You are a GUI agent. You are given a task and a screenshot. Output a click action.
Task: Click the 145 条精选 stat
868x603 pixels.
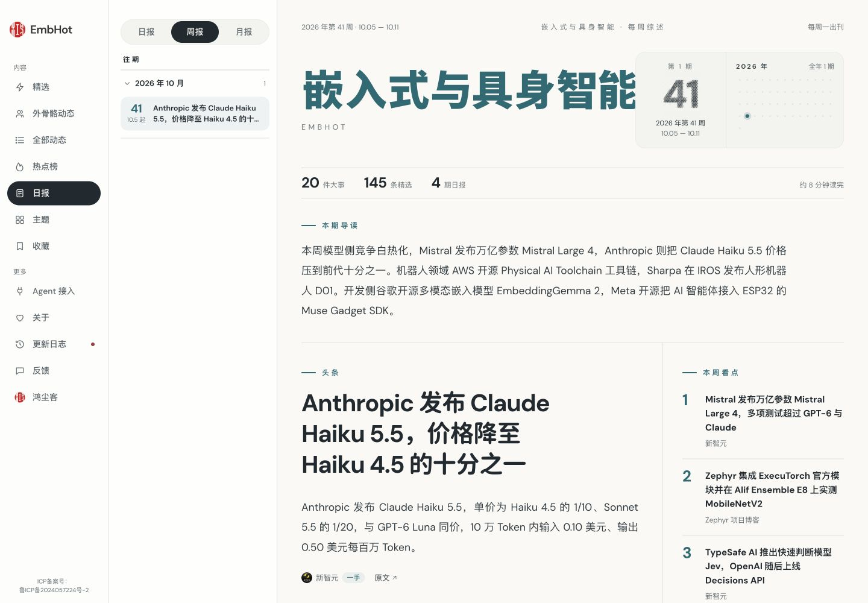[388, 183]
